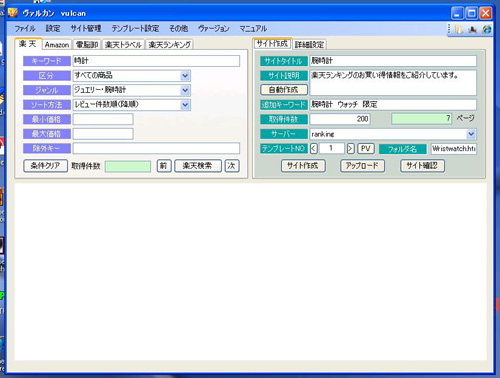
Task: Click the Vulcan app icon in title bar
Action: pos(13,13)
